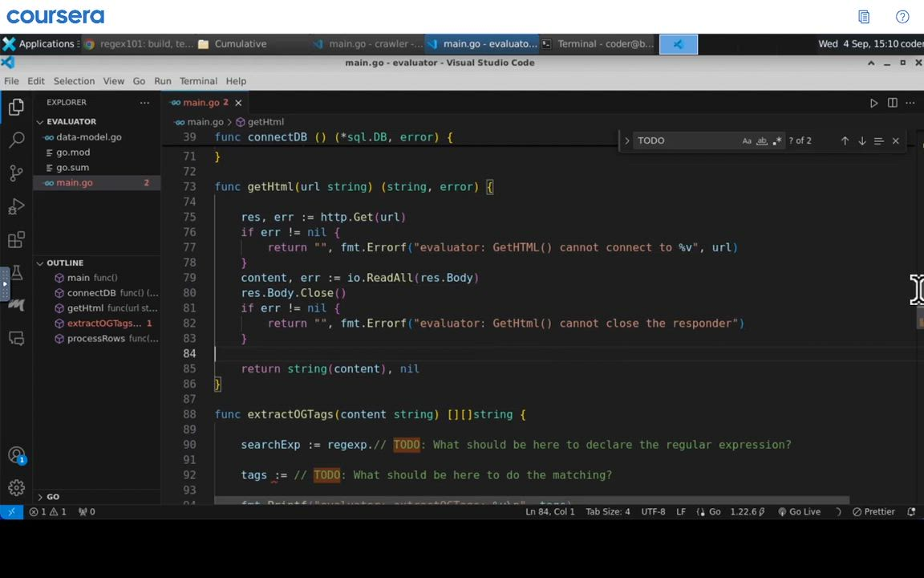Open the Source Control view
The width and height of the screenshot is (924, 578).
(17, 173)
